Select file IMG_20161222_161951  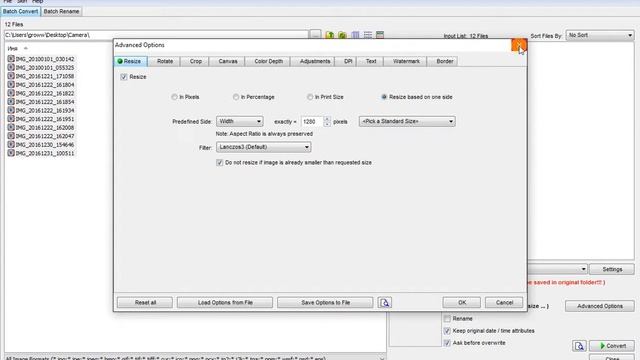pyautogui.click(x=41, y=119)
